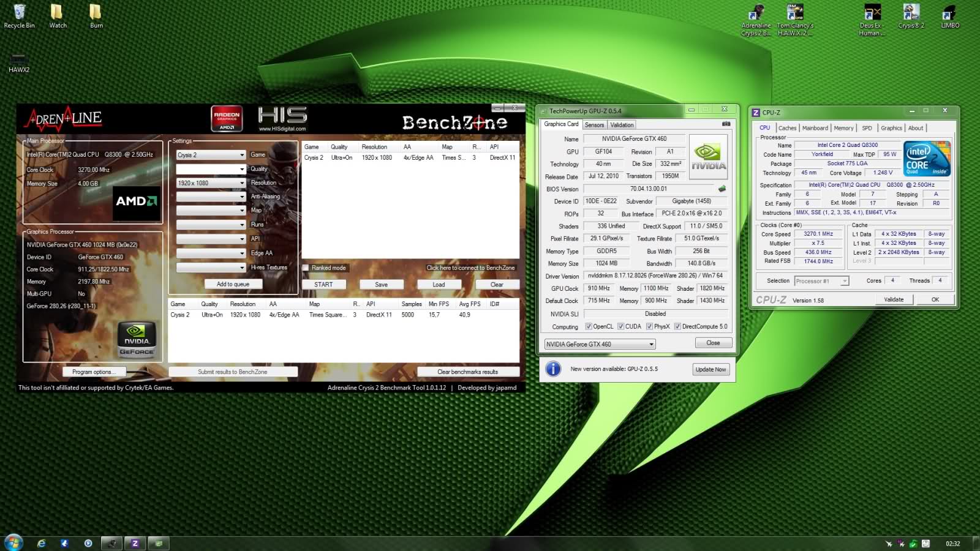Click the info icon in GPU-Z update bar

tap(553, 369)
